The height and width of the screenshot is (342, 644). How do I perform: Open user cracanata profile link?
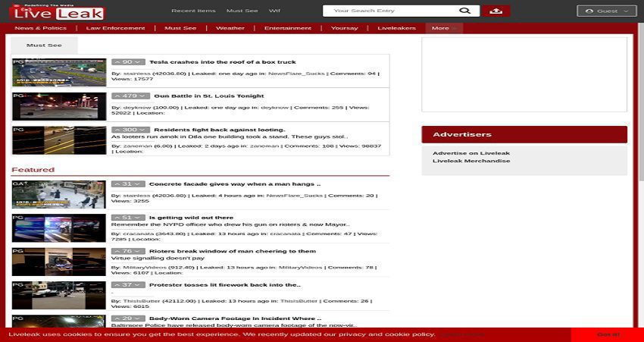click(x=137, y=234)
